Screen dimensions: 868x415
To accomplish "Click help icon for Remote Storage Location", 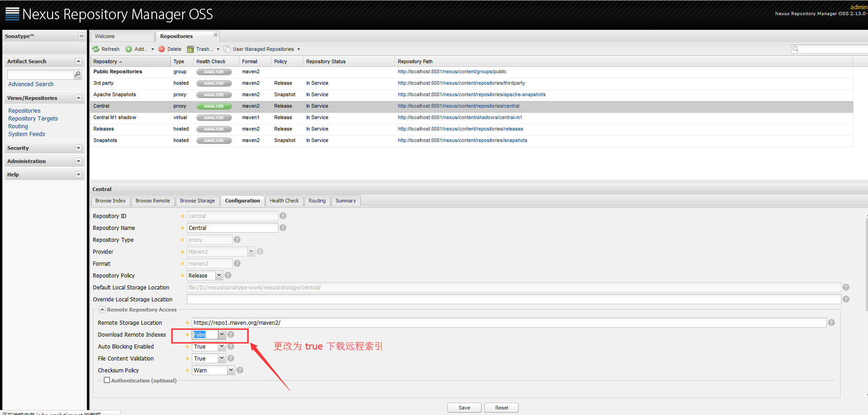I will point(831,322).
